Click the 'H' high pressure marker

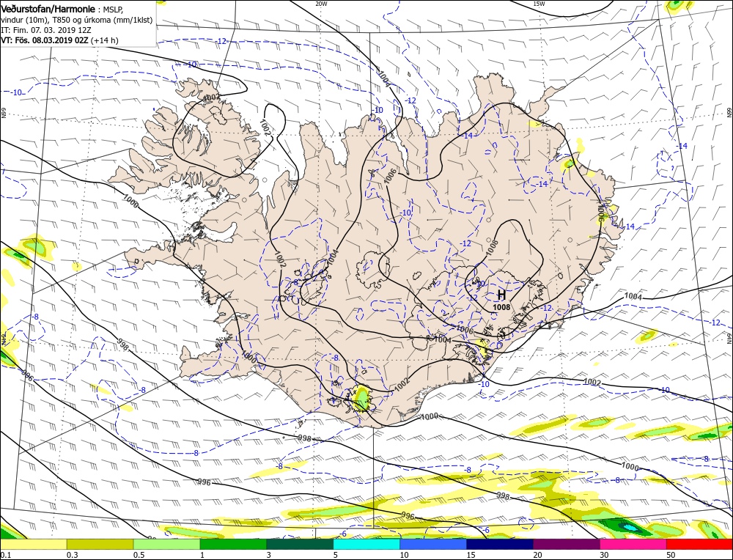tap(501, 295)
